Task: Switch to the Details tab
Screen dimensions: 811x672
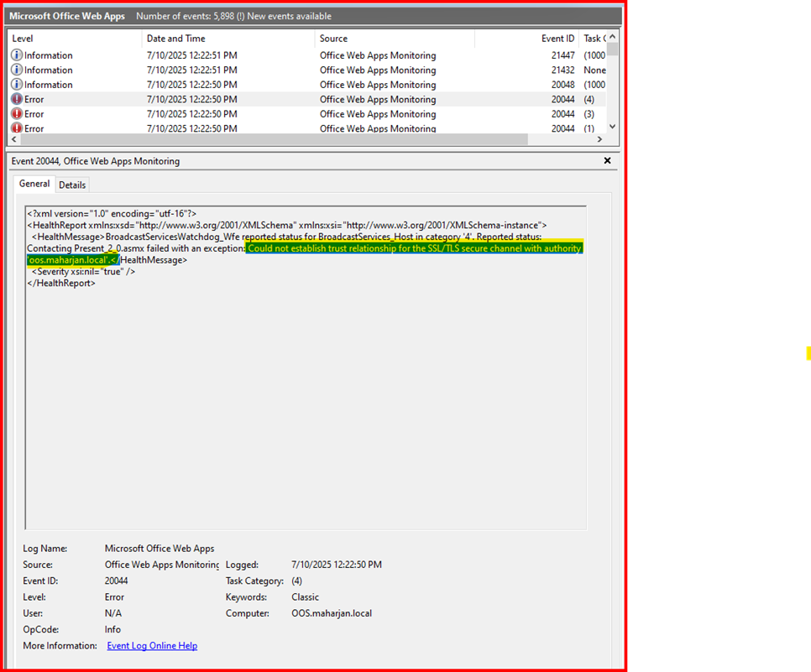Action: [72, 185]
